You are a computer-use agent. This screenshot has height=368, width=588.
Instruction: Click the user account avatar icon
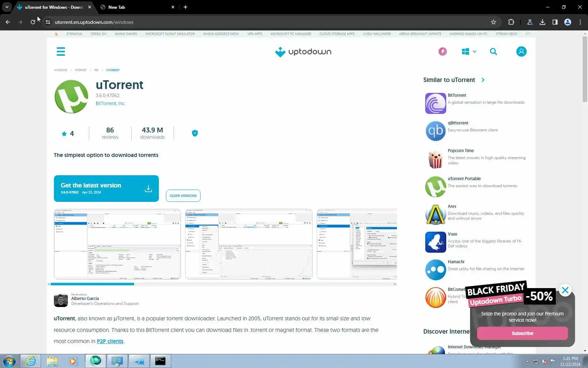[x=521, y=52]
